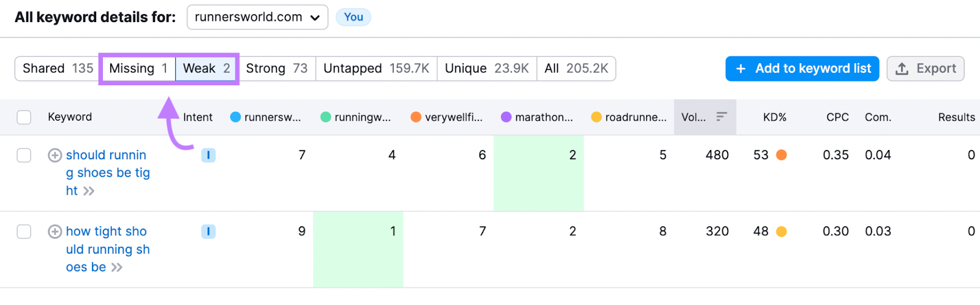Expand arrows after 'how tight should running shoes be'
980x305 pixels.
(x=117, y=268)
